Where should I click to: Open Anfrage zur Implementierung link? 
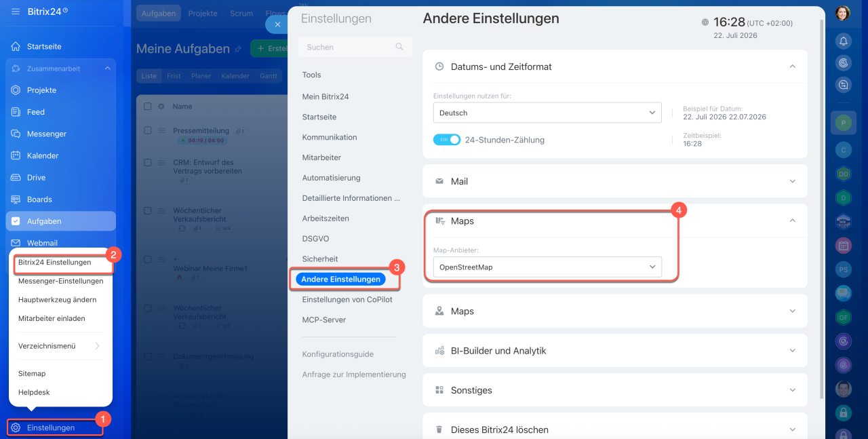tap(354, 375)
